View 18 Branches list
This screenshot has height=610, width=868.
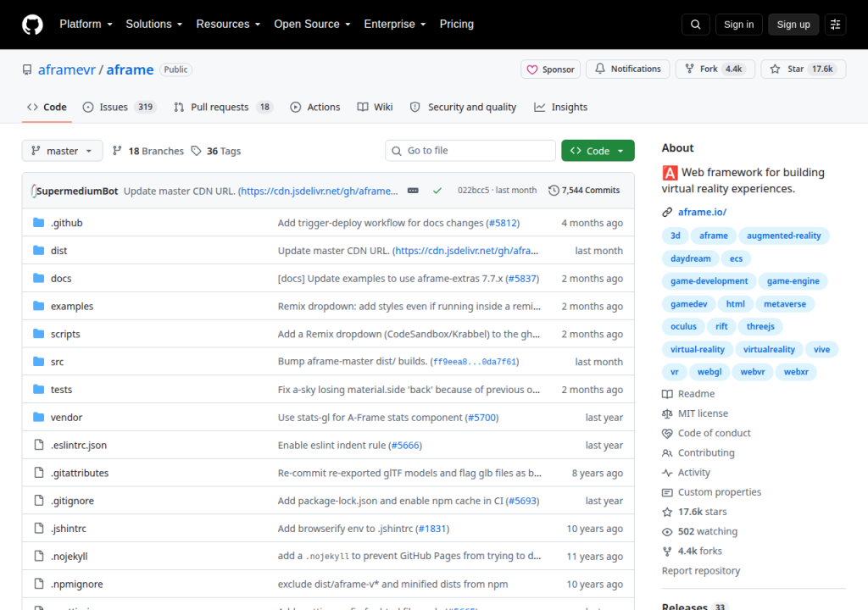pos(148,151)
